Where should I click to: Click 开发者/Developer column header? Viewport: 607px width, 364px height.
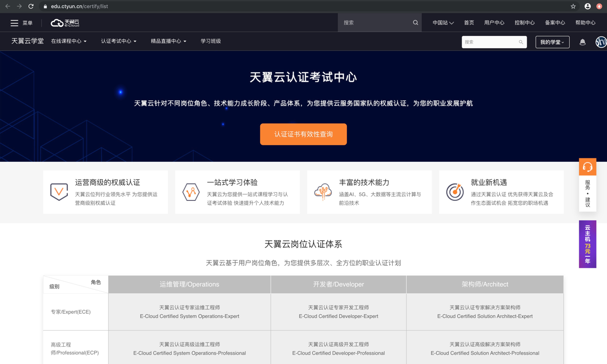(x=338, y=285)
